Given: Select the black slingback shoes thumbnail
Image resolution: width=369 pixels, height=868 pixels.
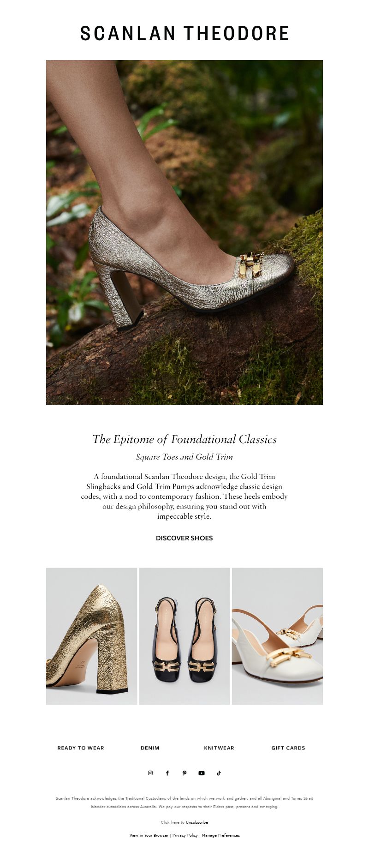Looking at the screenshot, I should pyautogui.click(x=184, y=636).
